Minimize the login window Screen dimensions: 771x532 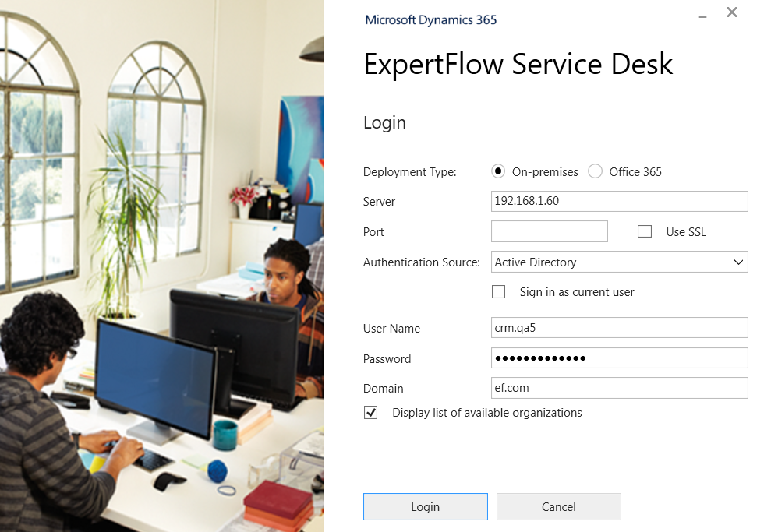[x=703, y=14]
